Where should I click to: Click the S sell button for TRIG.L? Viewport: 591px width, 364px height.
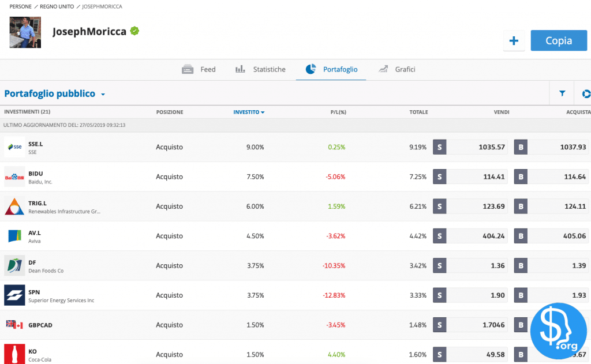(439, 207)
